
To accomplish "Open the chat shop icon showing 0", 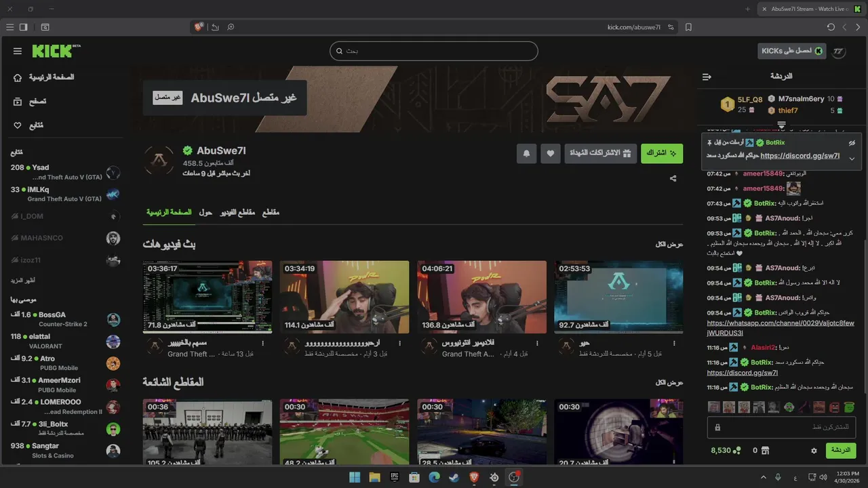I will click(x=765, y=450).
